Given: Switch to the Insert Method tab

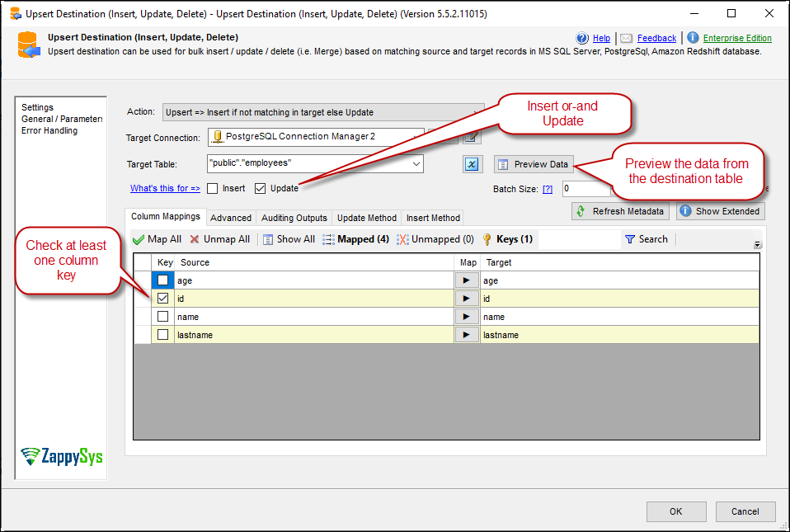Looking at the screenshot, I should (x=433, y=218).
